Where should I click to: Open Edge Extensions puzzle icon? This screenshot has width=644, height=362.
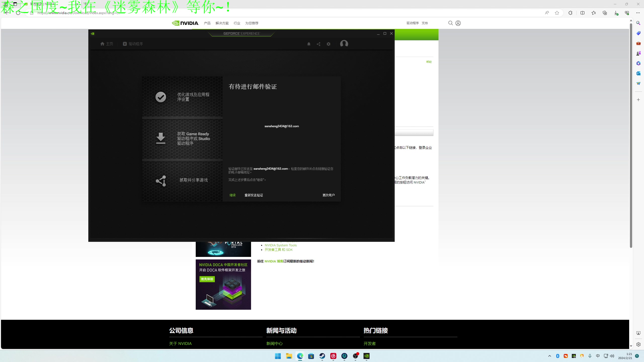pos(570,13)
